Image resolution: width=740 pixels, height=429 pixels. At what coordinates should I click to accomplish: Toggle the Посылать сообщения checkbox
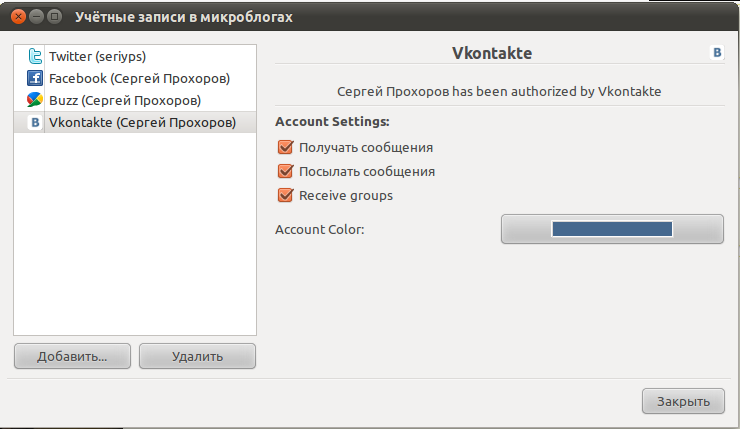(286, 171)
